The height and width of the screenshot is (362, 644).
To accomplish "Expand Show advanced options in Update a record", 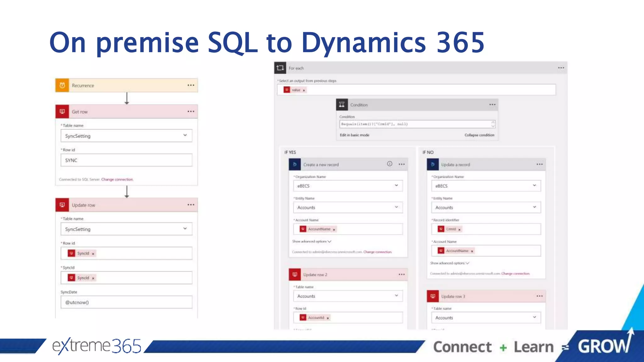I will tap(450, 263).
